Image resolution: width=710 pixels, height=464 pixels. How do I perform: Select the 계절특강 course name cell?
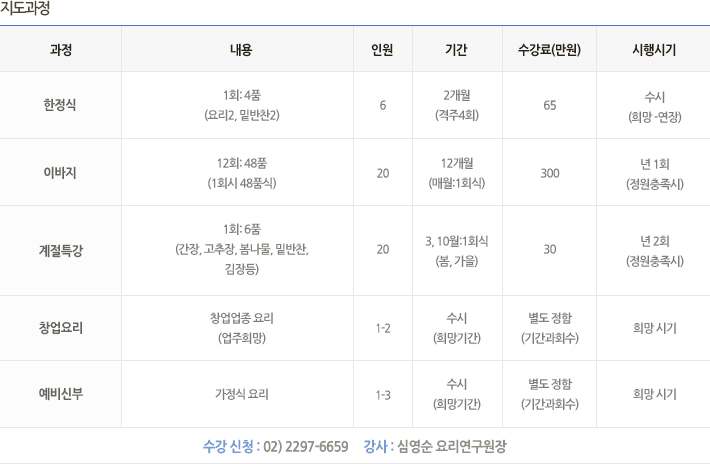click(61, 250)
